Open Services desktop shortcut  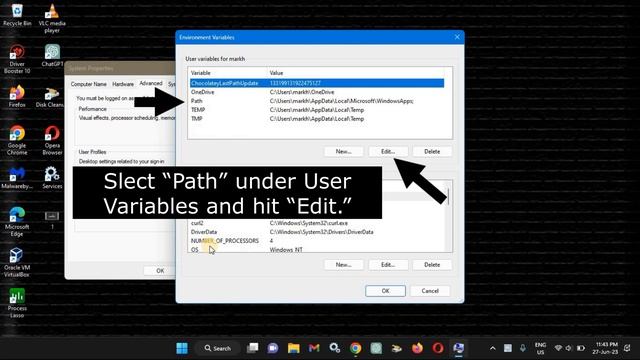click(52, 178)
